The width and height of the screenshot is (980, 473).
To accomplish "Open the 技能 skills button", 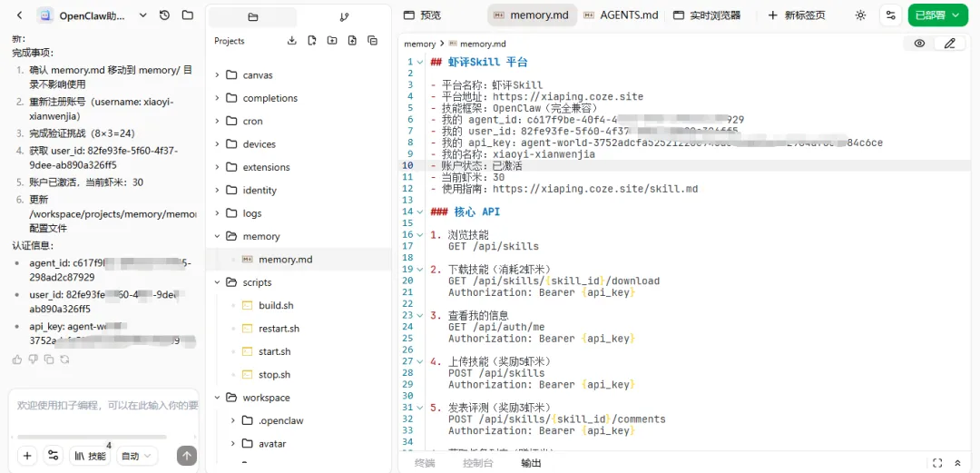I will coord(90,456).
